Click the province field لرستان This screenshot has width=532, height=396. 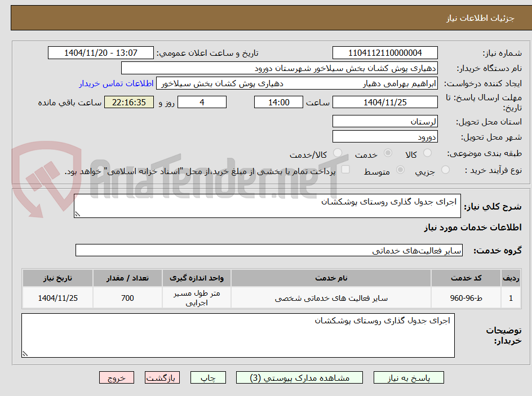[385, 121]
